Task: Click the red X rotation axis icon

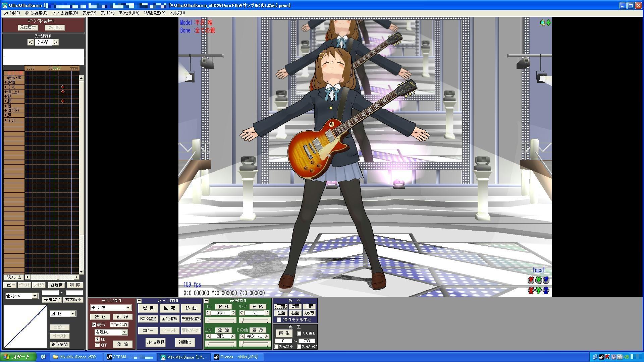Action: click(531, 280)
